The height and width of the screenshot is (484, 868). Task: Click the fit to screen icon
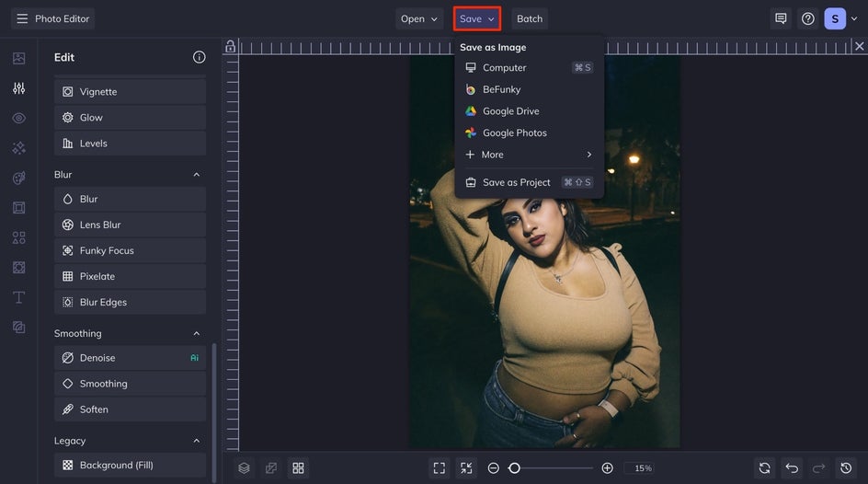(x=440, y=468)
